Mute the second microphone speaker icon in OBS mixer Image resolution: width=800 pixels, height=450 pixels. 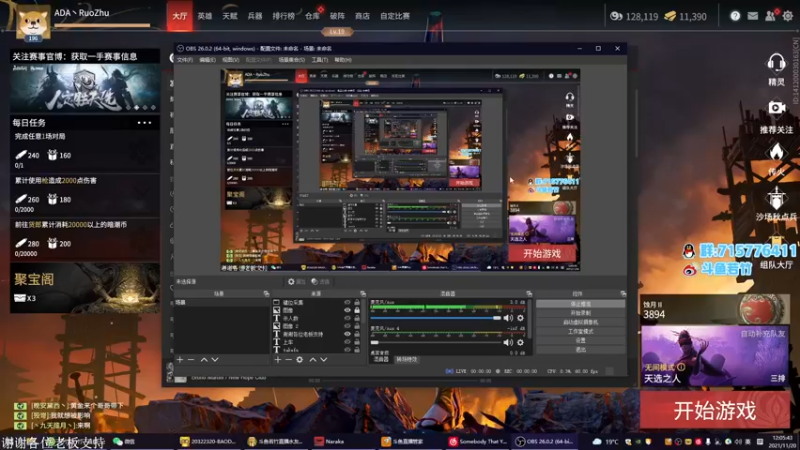point(508,342)
